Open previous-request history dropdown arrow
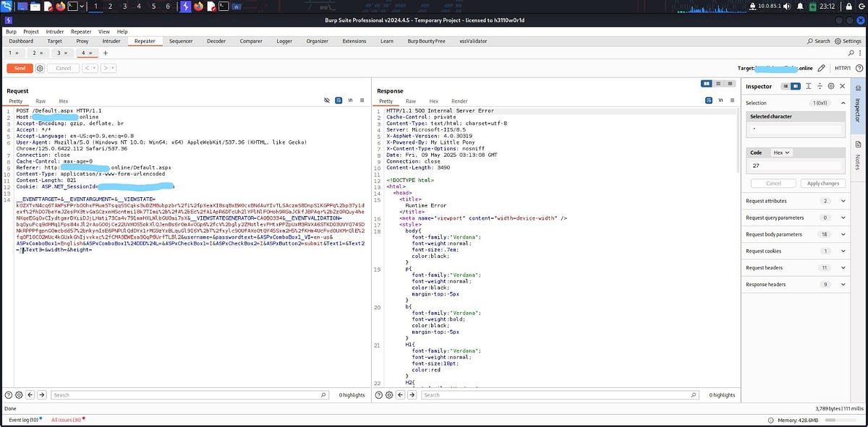Screen dimensions: 868x427 point(94,68)
